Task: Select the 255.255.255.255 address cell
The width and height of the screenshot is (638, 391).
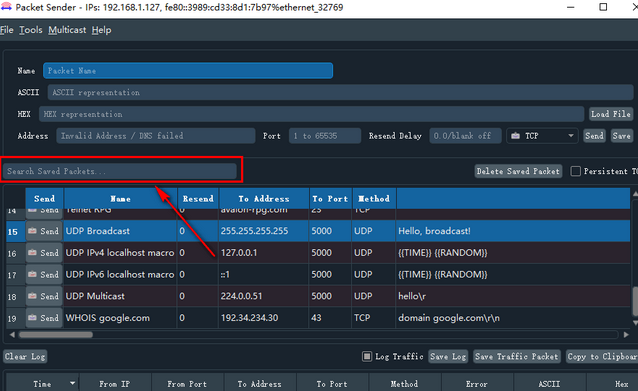Action: 264,231
